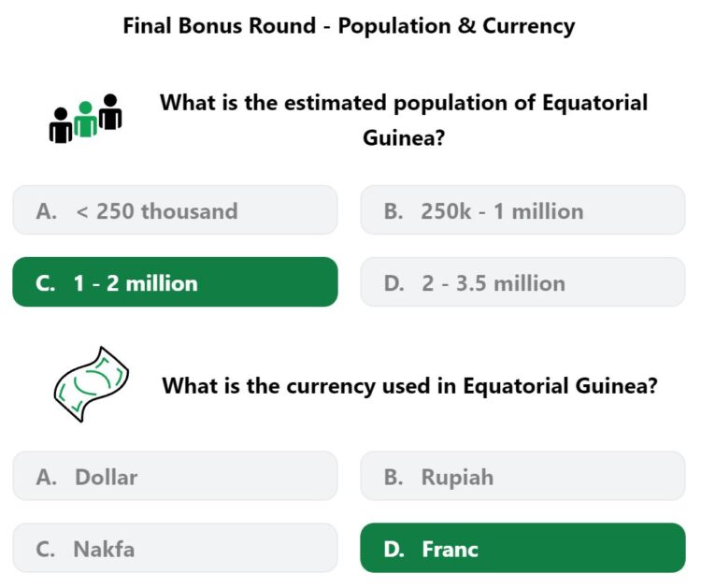The image size is (701, 588).
Task: Choose answer B. 250k - 1 million
Action: [522, 210]
